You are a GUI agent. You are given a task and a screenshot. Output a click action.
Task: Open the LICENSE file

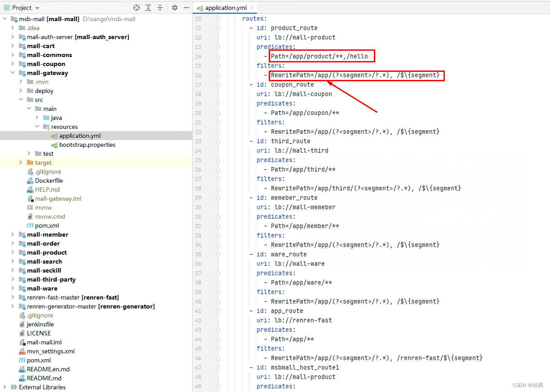39,333
